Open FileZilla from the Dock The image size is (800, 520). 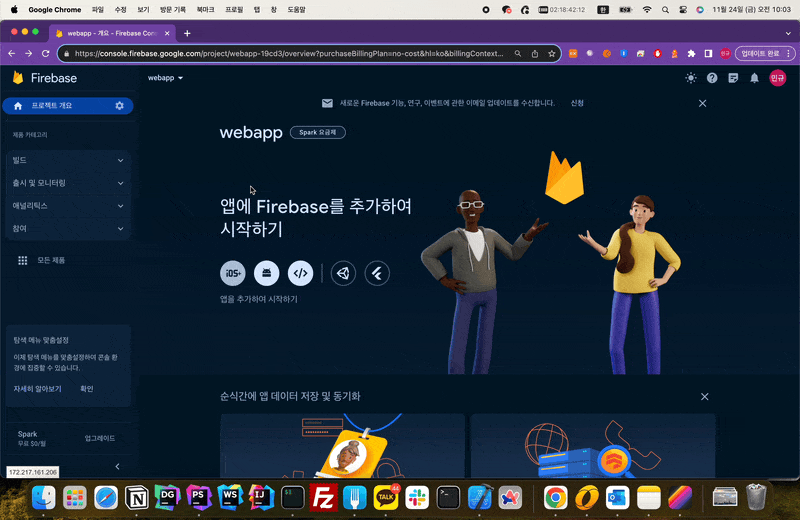323,497
